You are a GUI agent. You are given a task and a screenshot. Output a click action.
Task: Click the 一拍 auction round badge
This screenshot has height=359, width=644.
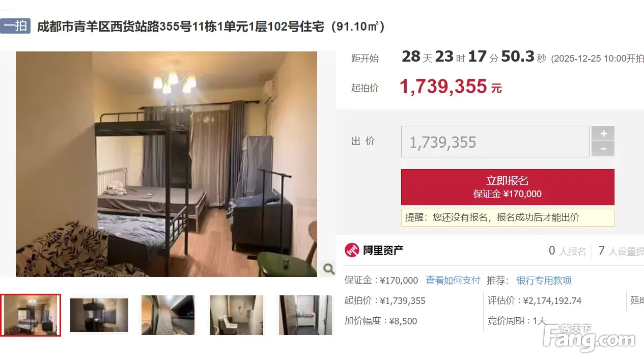(x=15, y=26)
